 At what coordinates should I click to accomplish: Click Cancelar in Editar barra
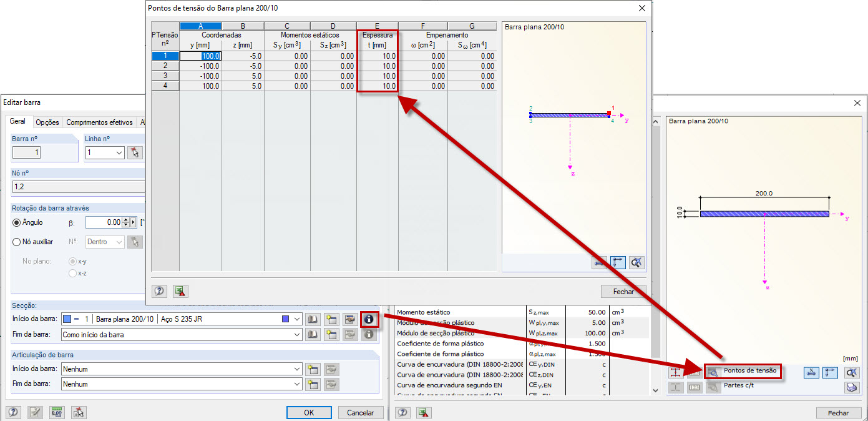[360, 412]
